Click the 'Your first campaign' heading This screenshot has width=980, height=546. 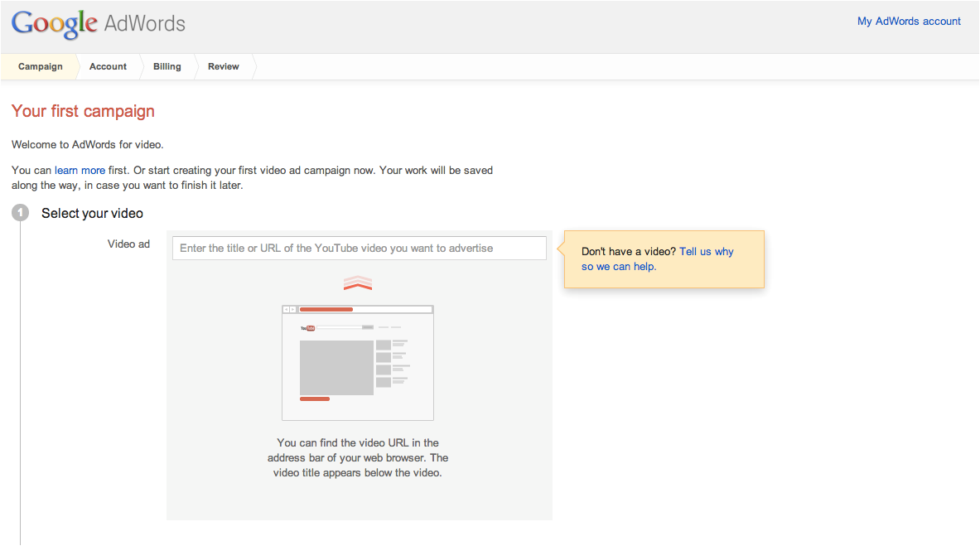(x=83, y=111)
